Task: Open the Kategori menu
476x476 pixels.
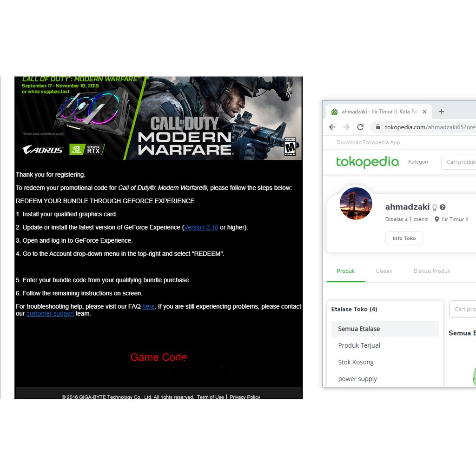Action: tap(418, 162)
